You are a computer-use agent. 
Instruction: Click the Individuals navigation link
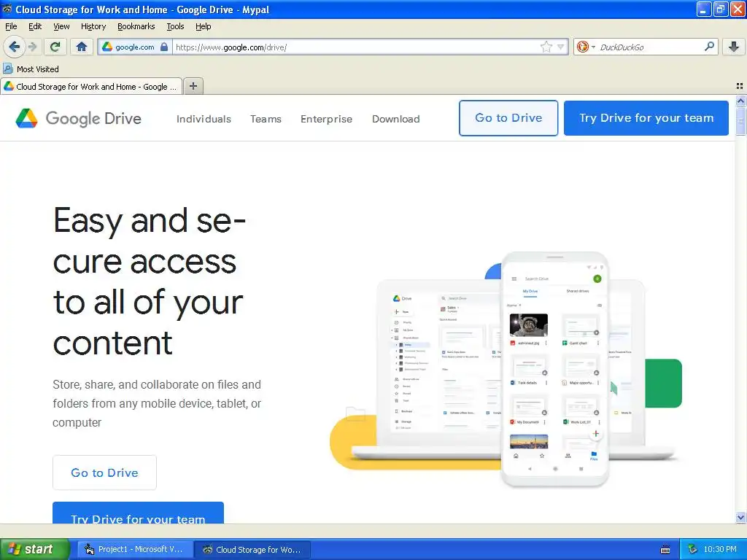(204, 119)
